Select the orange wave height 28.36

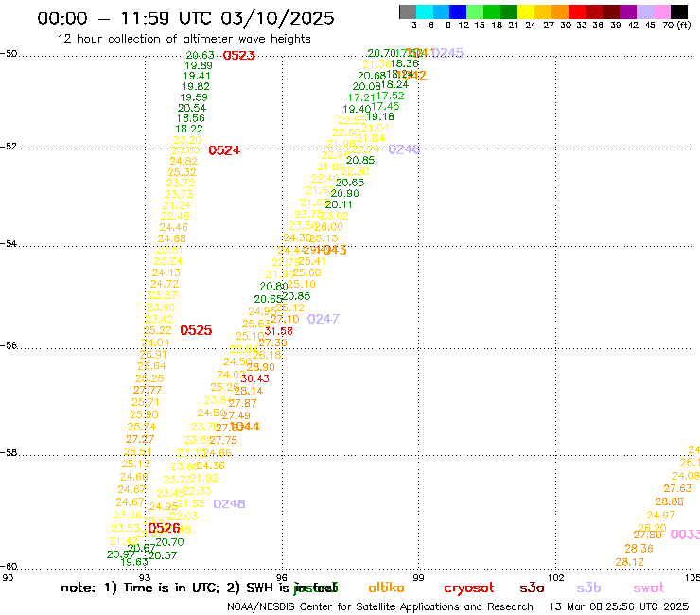639,549
